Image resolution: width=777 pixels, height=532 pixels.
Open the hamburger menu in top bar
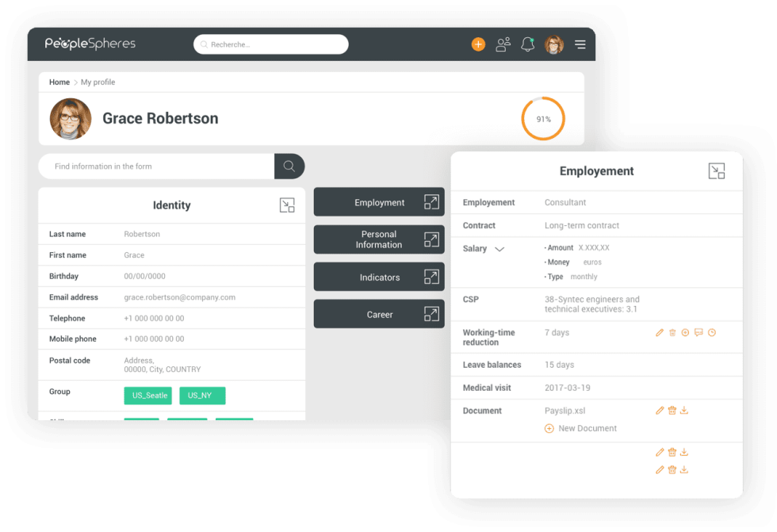click(x=580, y=44)
